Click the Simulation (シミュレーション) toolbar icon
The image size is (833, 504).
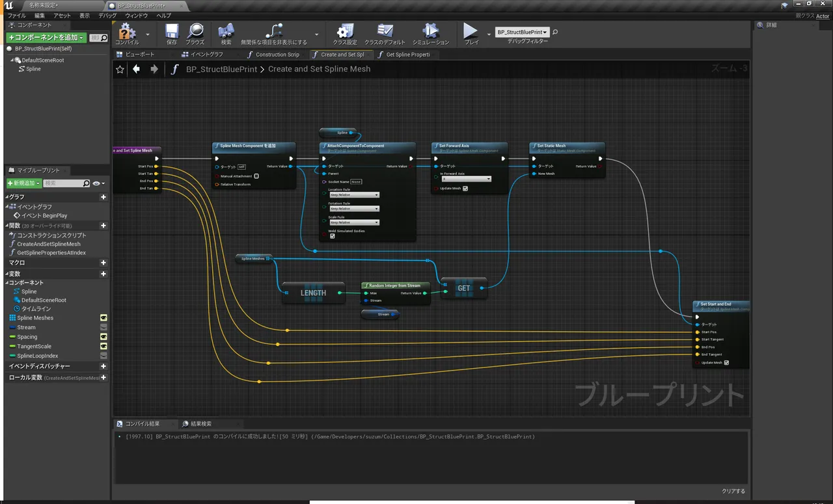(x=430, y=31)
